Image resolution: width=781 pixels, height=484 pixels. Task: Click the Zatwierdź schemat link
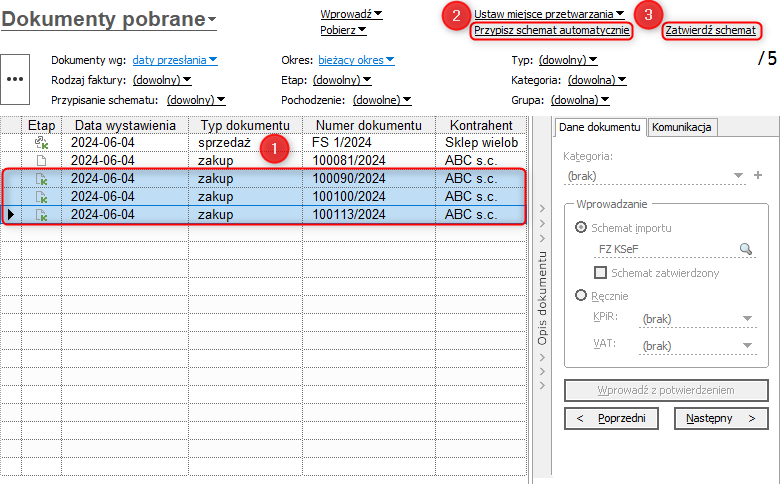coord(711,30)
